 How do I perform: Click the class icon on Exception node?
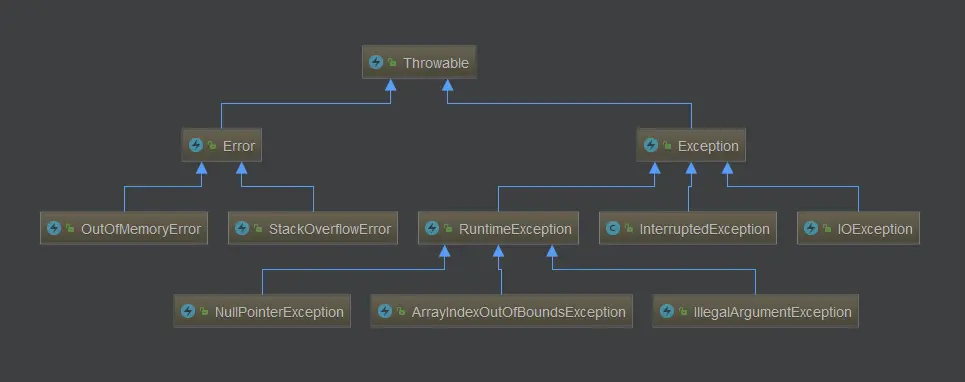coord(651,145)
